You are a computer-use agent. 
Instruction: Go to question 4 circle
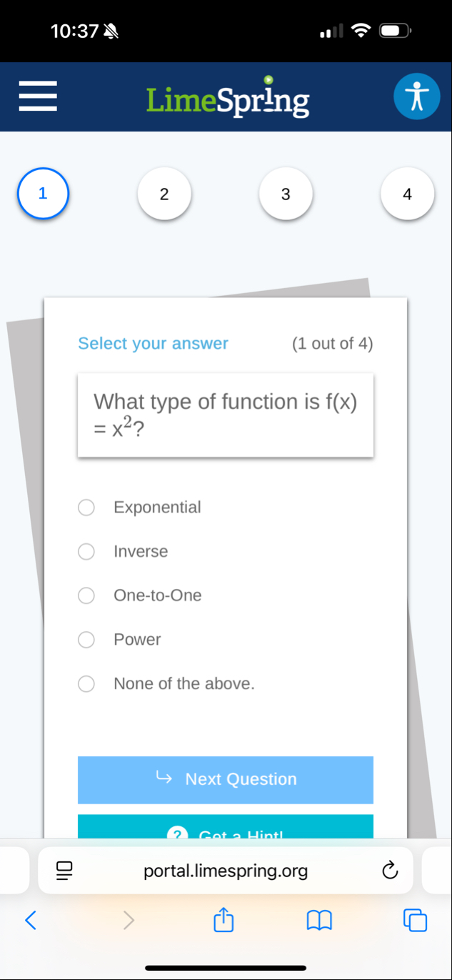pos(407,194)
